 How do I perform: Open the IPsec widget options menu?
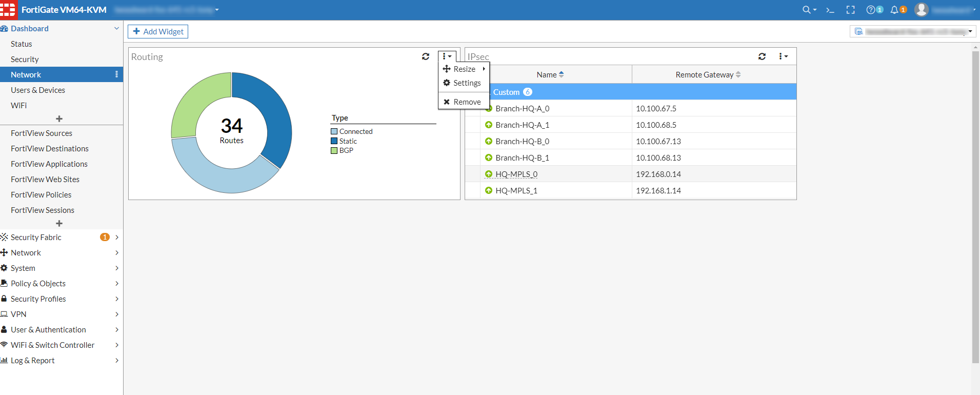pyautogui.click(x=783, y=56)
